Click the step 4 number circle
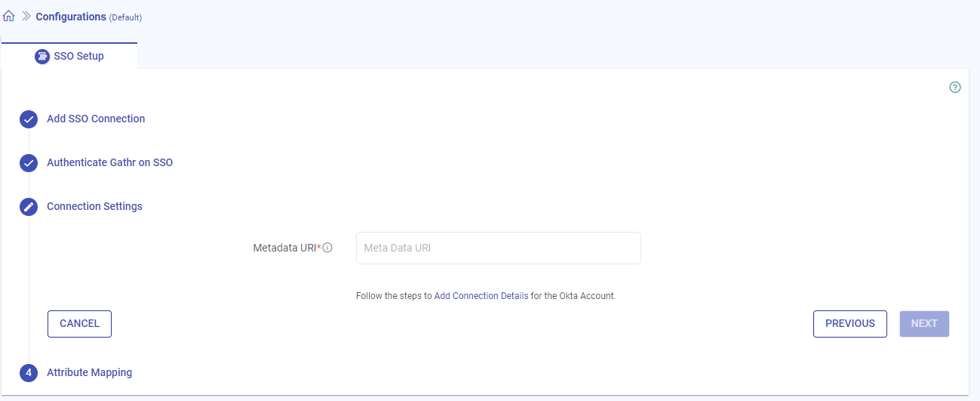The width and height of the screenshot is (980, 401). (29, 373)
